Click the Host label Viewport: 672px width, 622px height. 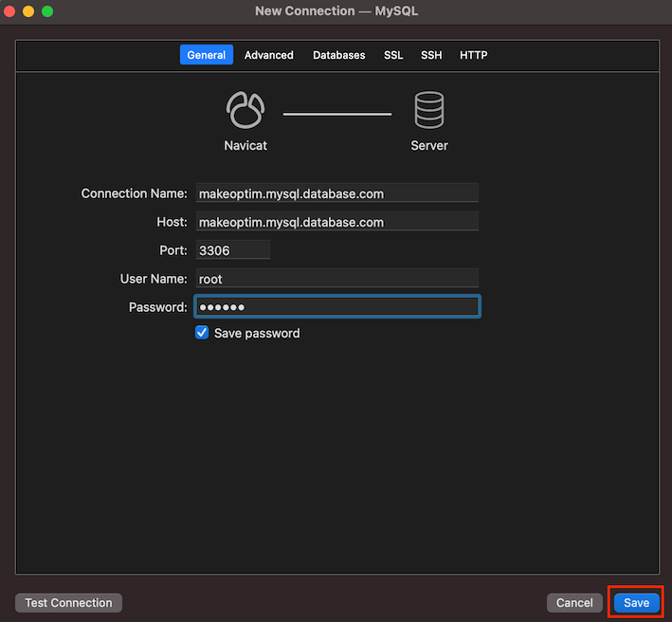coord(172,222)
